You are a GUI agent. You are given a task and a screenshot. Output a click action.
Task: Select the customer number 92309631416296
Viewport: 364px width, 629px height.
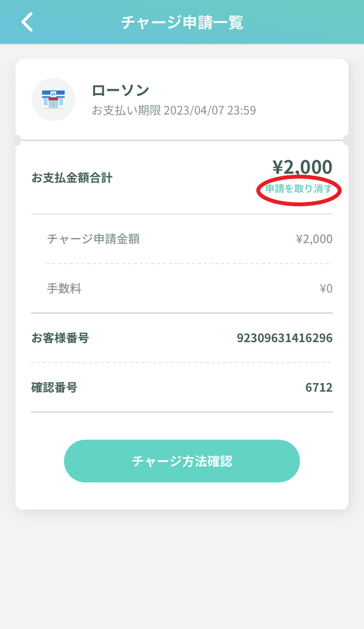285,338
